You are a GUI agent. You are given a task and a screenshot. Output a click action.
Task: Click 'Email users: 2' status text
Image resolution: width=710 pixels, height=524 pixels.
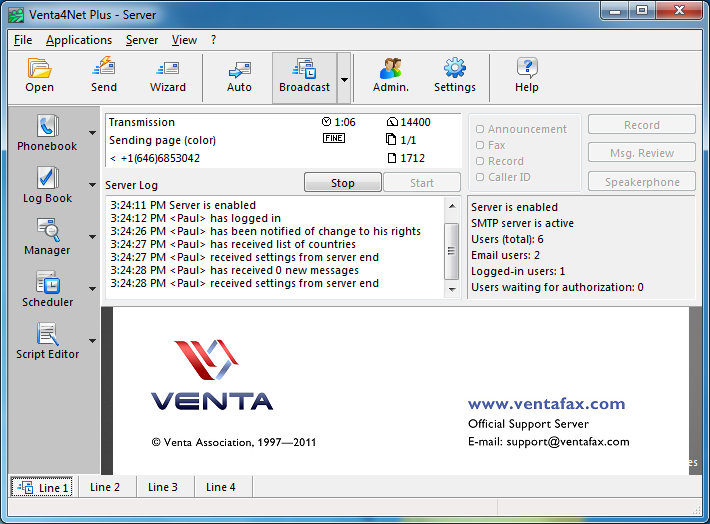(505, 255)
